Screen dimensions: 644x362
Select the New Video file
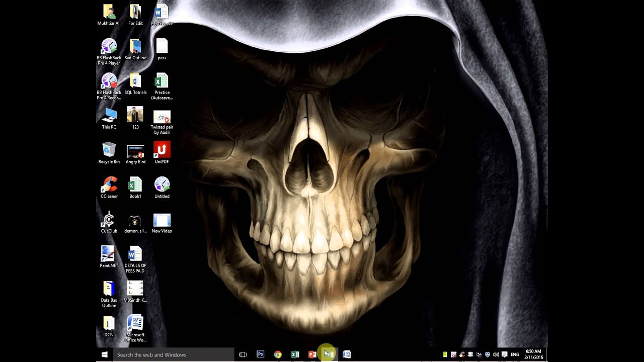click(162, 223)
